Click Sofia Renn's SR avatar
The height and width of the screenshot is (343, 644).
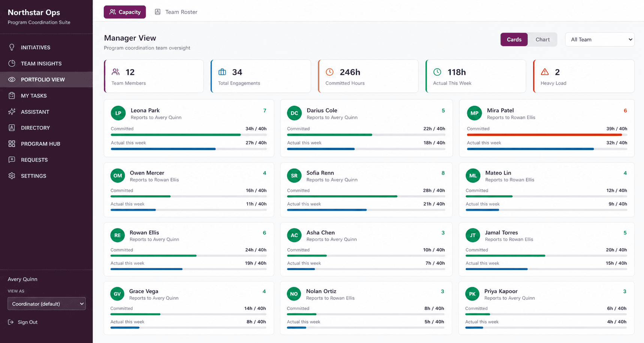tap(294, 175)
